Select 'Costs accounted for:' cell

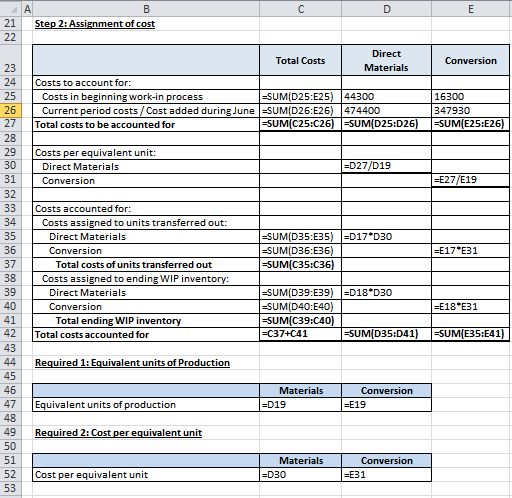point(146,208)
